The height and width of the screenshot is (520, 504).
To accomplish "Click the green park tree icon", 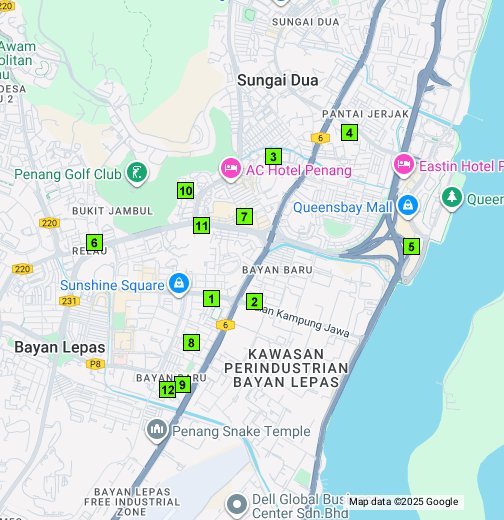I will pyautogui.click(x=452, y=199).
